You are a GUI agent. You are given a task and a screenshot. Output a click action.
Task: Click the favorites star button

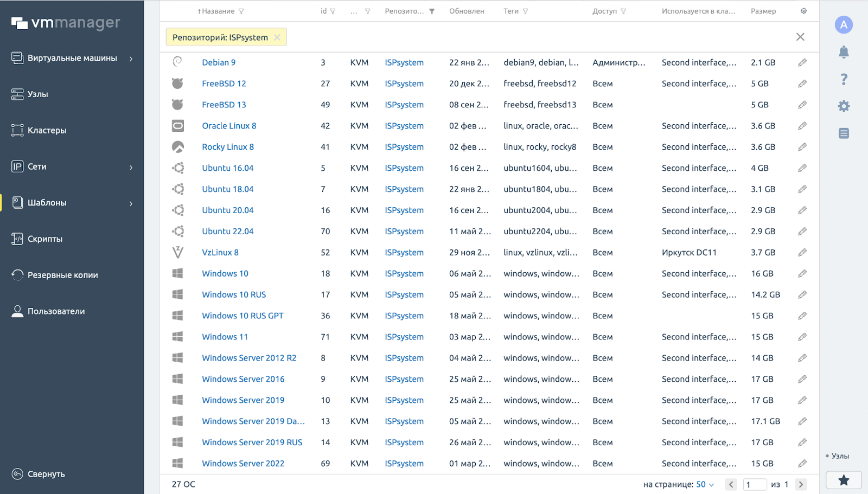click(844, 480)
